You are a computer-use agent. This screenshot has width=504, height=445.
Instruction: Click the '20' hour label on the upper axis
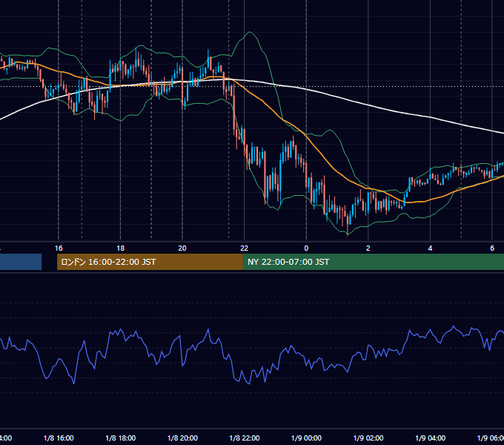[182, 248]
